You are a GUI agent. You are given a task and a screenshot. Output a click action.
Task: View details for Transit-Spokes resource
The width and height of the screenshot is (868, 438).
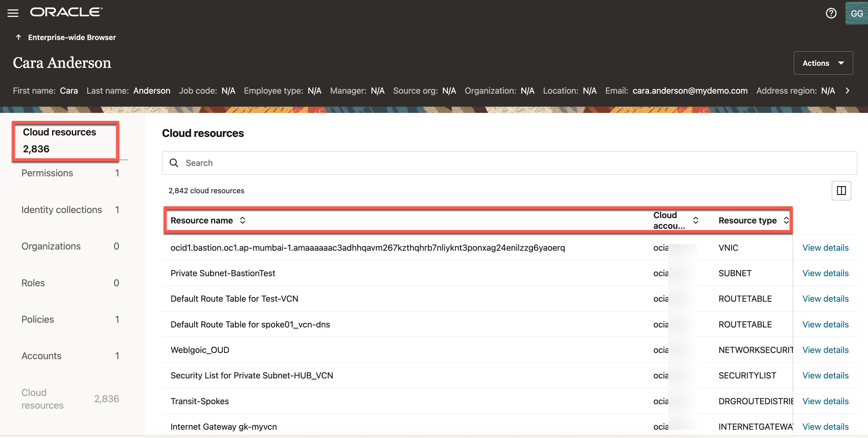click(x=825, y=401)
